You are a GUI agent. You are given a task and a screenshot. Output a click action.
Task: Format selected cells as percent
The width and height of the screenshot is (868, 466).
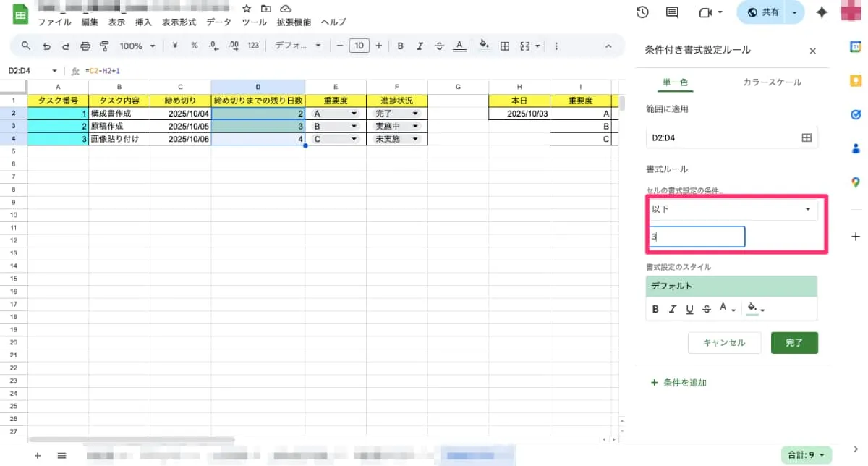click(x=193, y=46)
